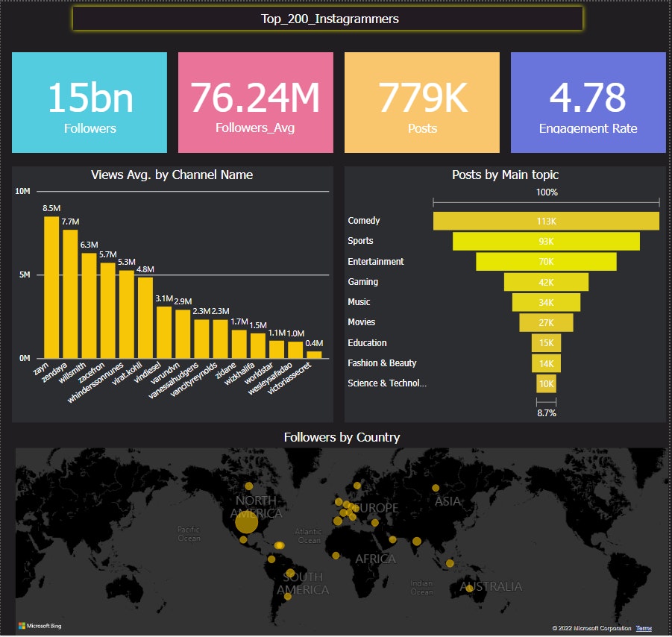Image resolution: width=672 pixels, height=637 pixels.
Task: Click the zidane bar showing 1.7M
Action: 239,344
